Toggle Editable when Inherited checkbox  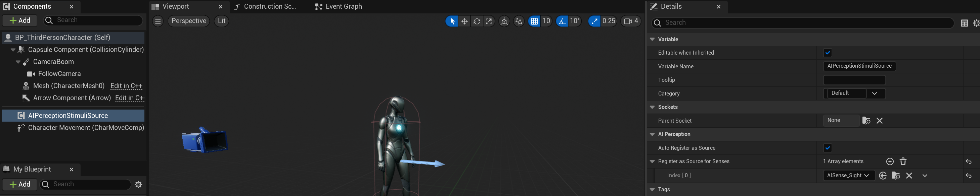(828, 53)
